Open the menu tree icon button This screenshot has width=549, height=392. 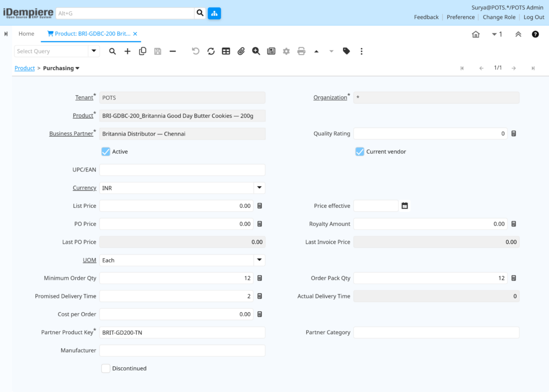(214, 13)
